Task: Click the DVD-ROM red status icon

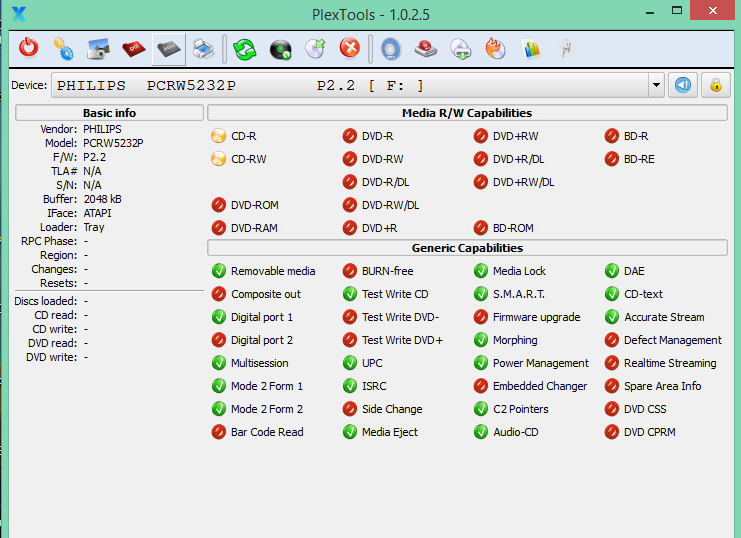Action: [218, 205]
